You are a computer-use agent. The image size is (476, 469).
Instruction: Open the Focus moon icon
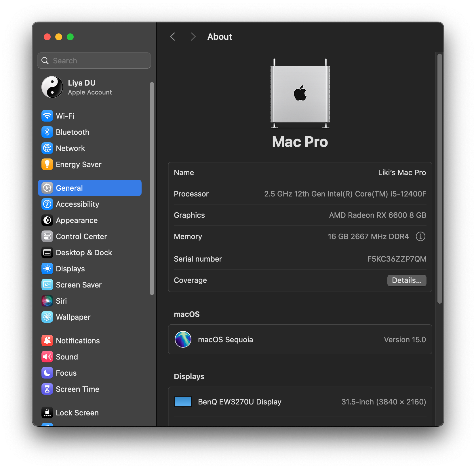[47, 373]
